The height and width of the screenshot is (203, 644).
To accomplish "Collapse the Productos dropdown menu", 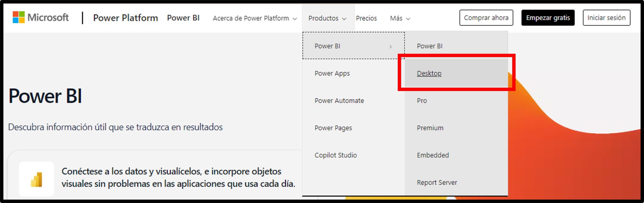I will [x=327, y=19].
